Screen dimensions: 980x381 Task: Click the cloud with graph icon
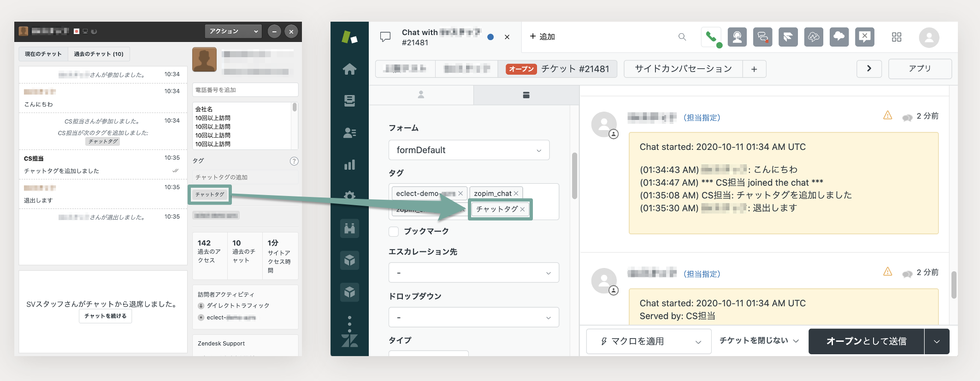(814, 37)
